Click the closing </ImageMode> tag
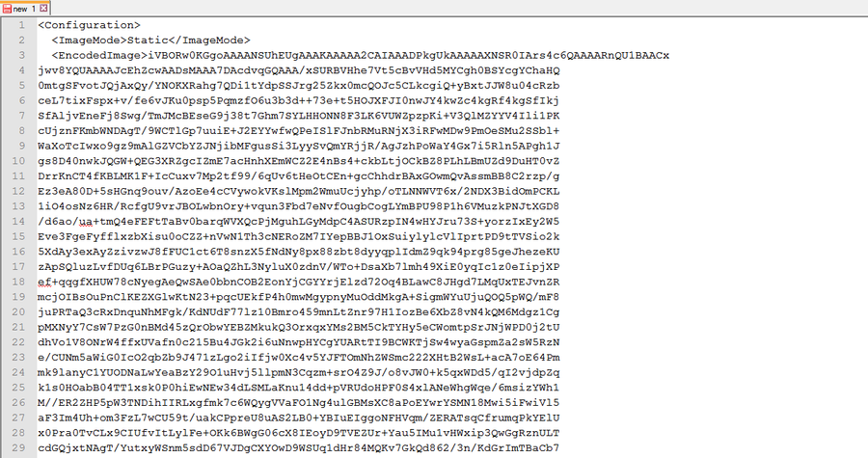 point(210,40)
